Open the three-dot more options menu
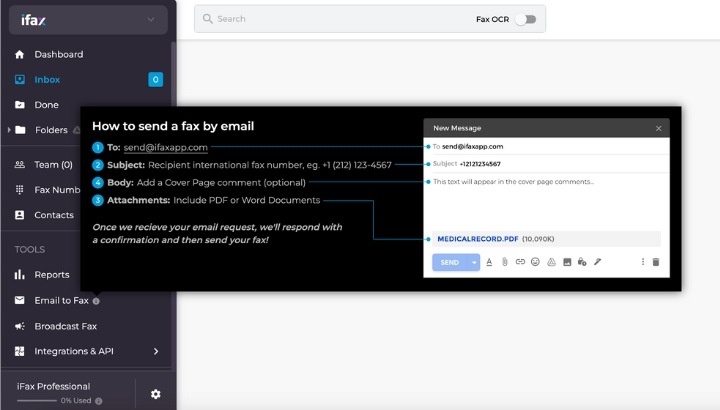720x410 pixels. (642, 262)
